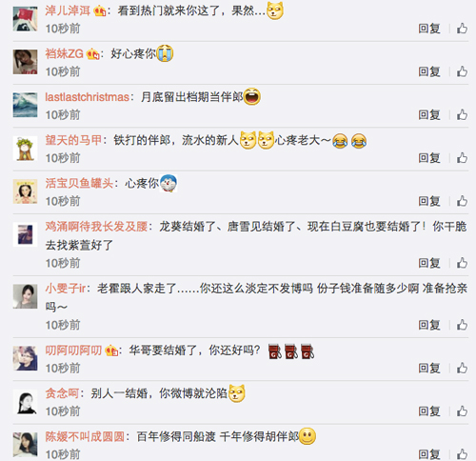Like the comment by 小雯子ir
This screenshot has width=476, height=461.
462,325
